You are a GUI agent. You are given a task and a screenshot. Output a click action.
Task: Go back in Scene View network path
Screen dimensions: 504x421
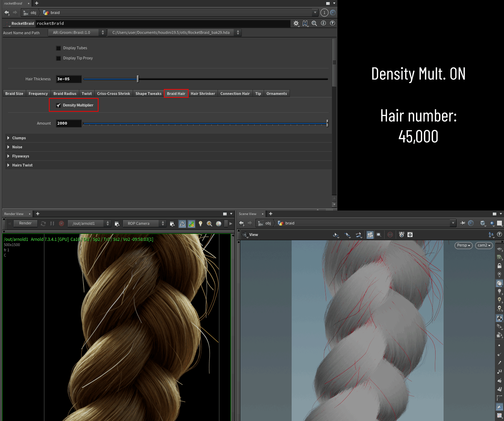242,223
